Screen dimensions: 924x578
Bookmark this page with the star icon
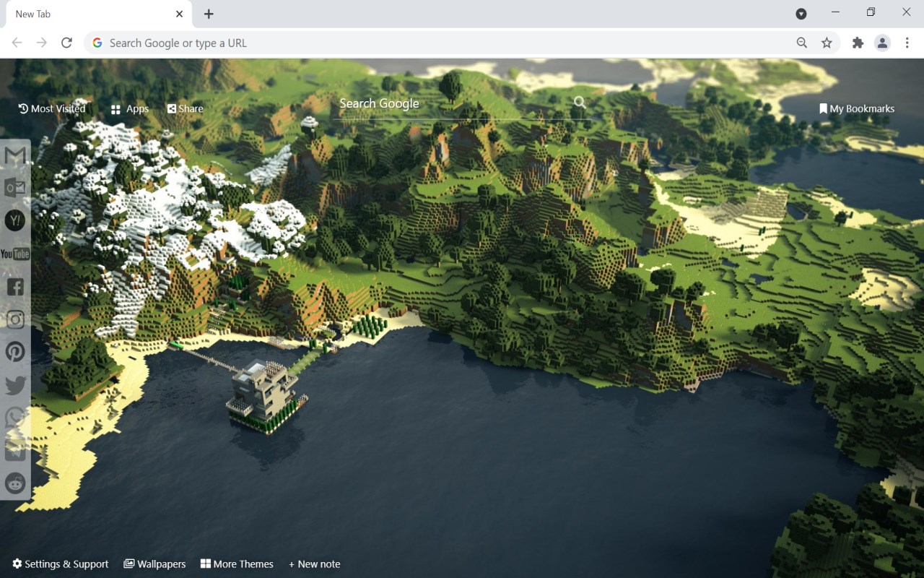827,43
